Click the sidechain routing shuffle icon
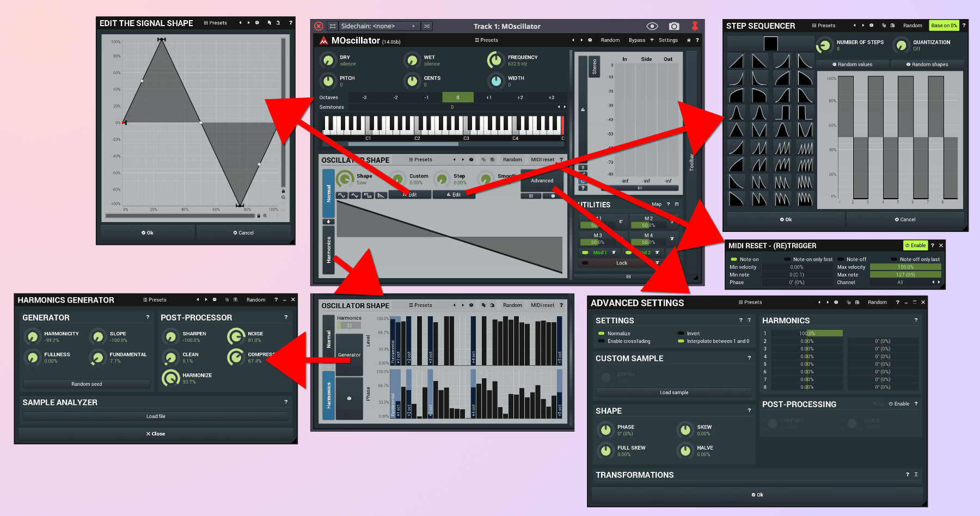980x516 pixels. click(427, 26)
